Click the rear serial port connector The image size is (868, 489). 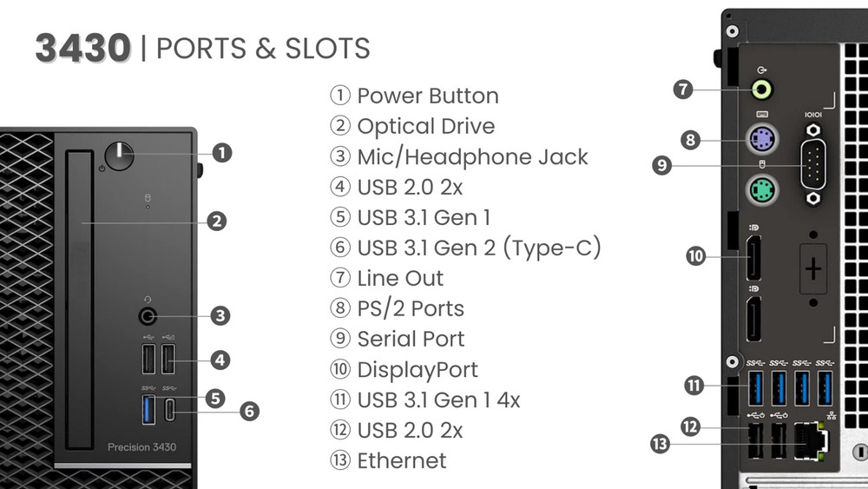[x=813, y=165]
